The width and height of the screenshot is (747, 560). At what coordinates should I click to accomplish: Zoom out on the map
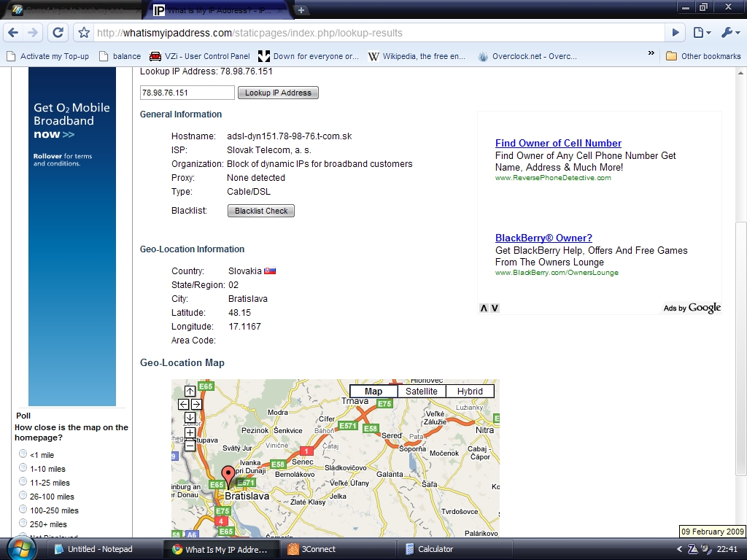coord(190,446)
